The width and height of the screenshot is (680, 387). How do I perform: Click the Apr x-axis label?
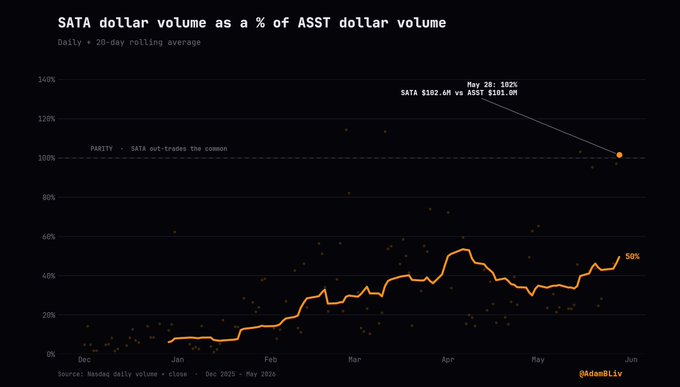[x=448, y=360]
